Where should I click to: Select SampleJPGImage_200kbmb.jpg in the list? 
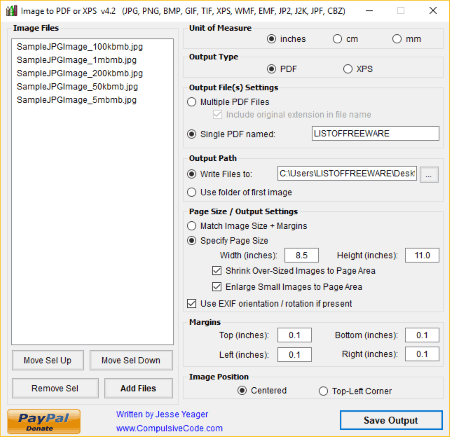(80, 73)
